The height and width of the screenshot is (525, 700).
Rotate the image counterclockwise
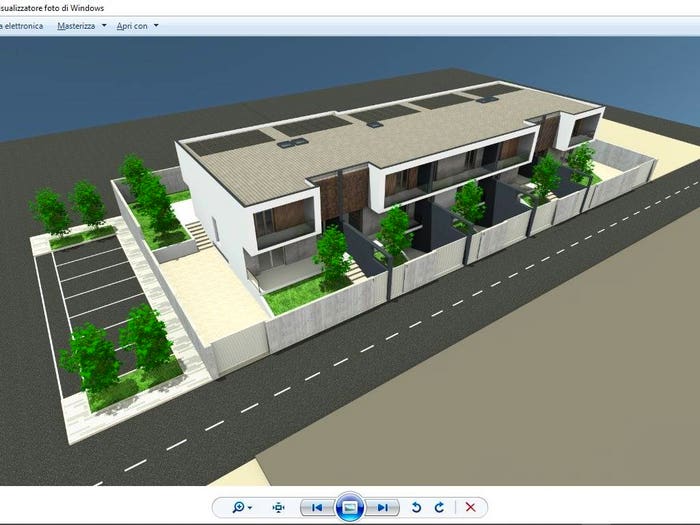coord(416,508)
